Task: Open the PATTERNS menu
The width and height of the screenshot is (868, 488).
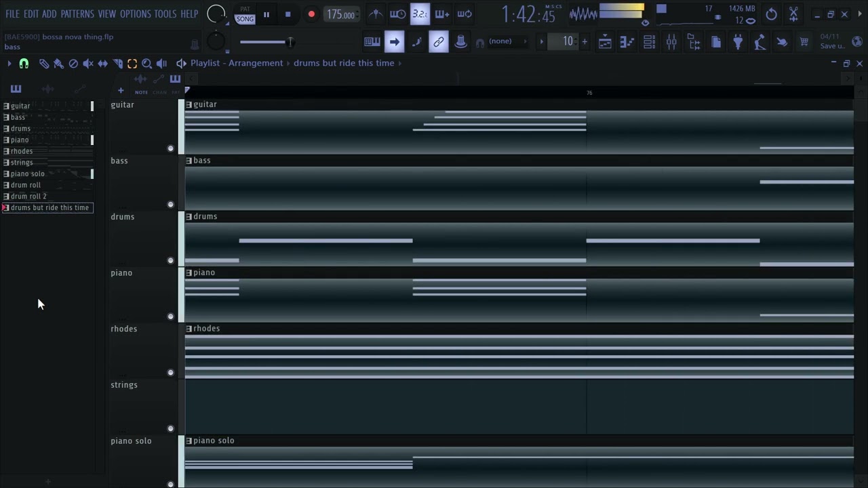Action: point(77,14)
